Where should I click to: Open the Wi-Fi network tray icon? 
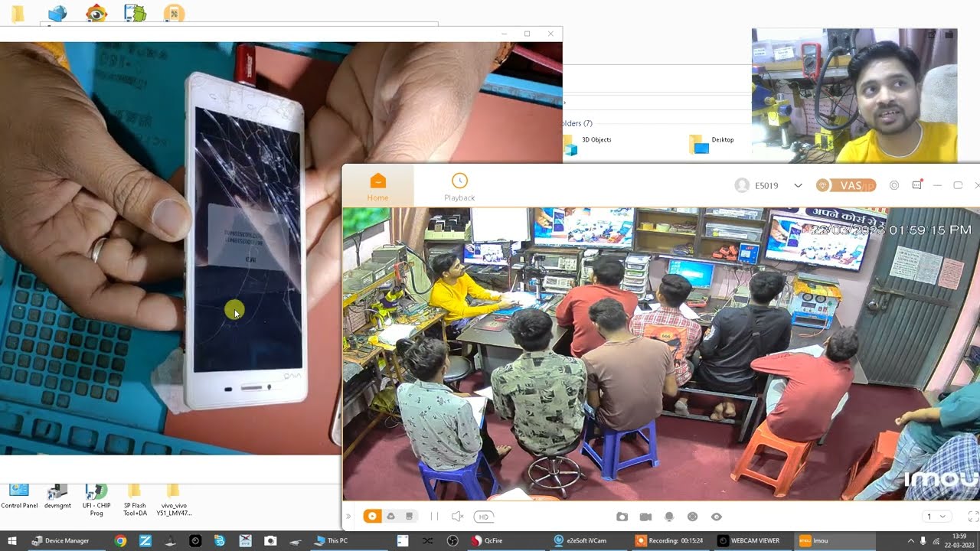click(x=936, y=540)
